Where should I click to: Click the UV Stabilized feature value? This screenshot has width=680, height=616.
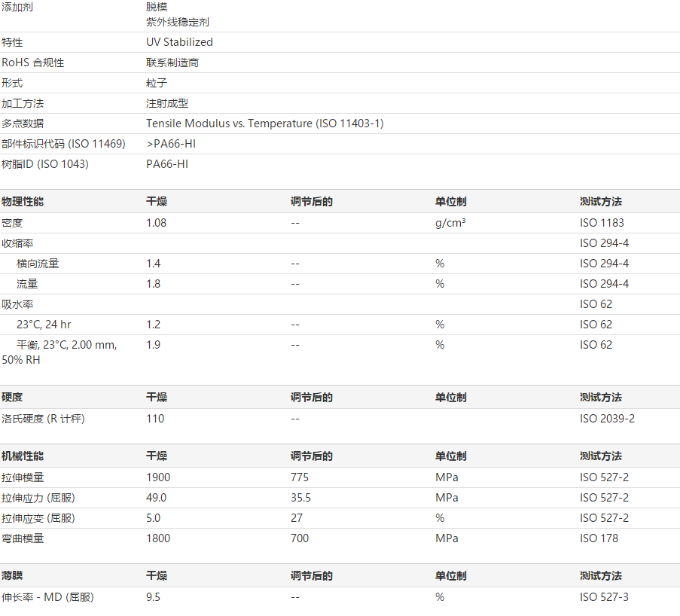pyautogui.click(x=179, y=42)
